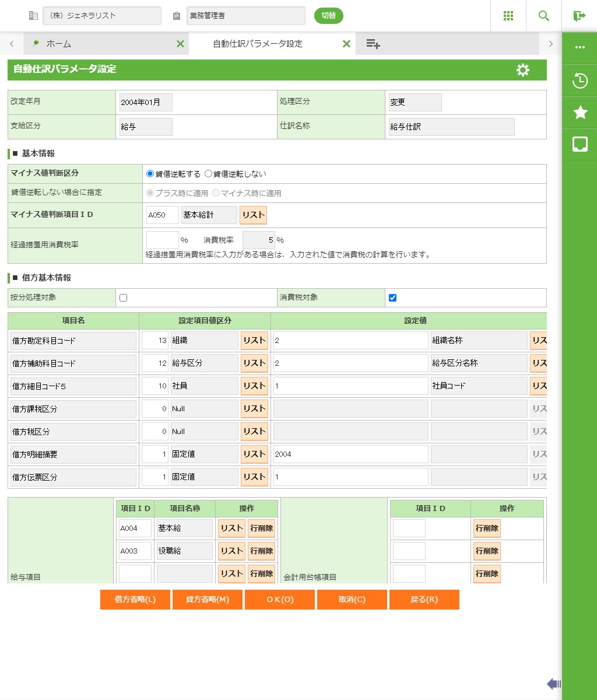Select the 貸借逆転しない radio option
The image size is (597, 700).
pos(209,174)
